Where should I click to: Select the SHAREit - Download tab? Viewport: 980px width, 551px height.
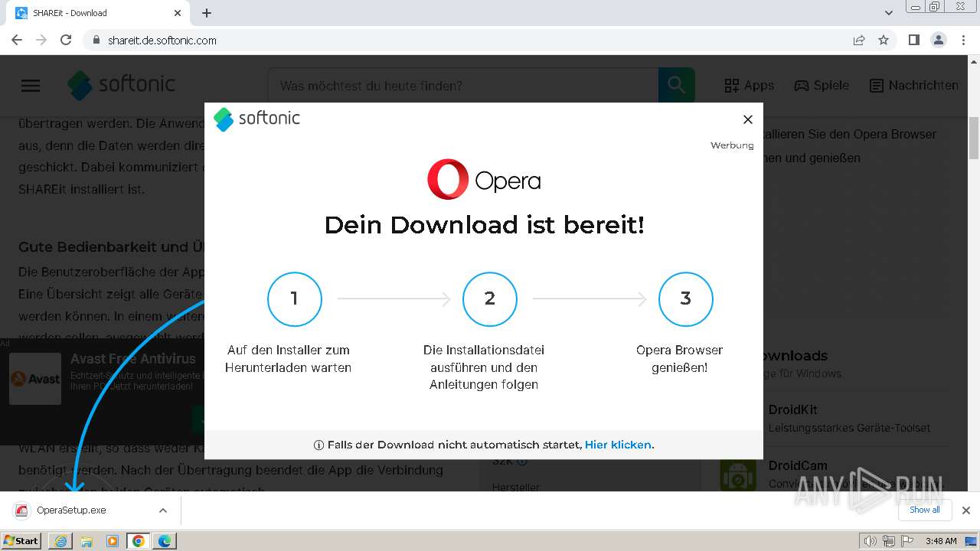(98, 13)
